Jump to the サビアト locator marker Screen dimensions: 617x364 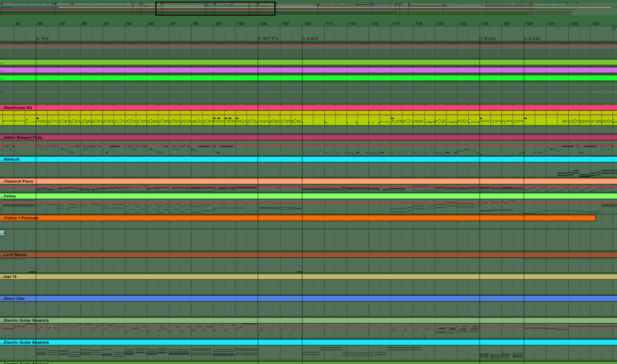click(260, 38)
